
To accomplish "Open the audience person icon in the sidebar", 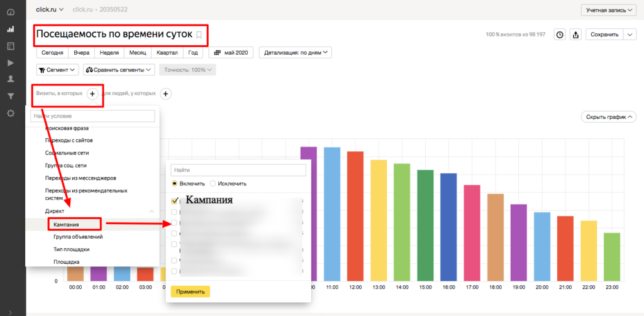I will 10,79.
